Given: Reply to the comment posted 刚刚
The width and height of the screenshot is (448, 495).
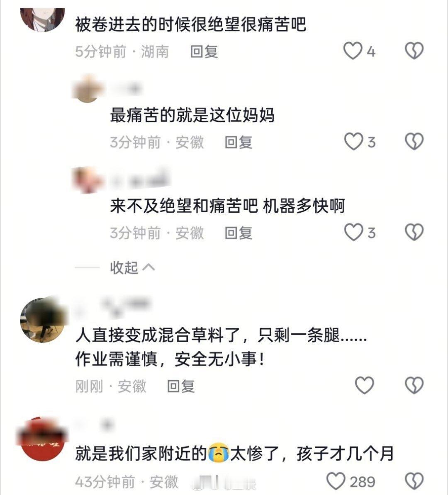Looking at the screenshot, I should click(181, 386).
